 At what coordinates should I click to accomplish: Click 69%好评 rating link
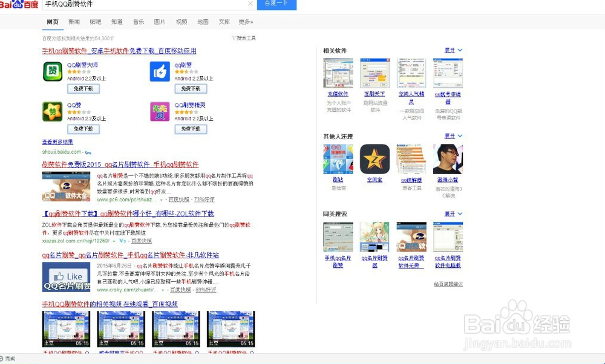tap(206, 290)
